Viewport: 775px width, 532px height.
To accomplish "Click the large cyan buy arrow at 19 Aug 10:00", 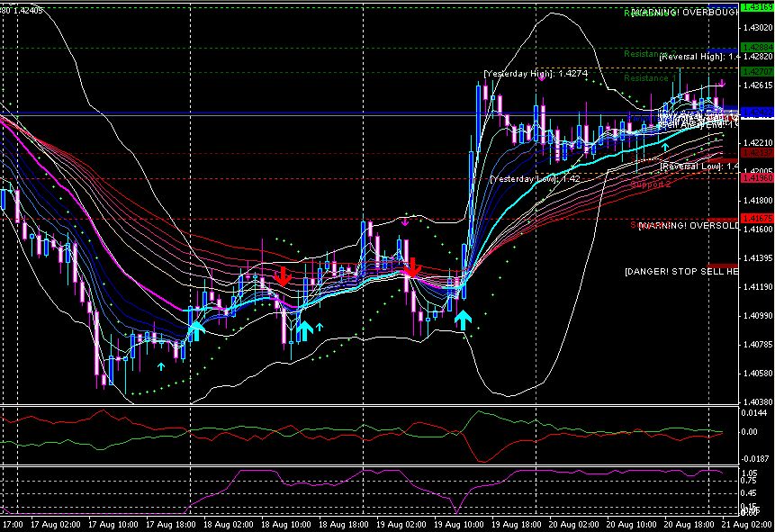I will pos(463,320).
